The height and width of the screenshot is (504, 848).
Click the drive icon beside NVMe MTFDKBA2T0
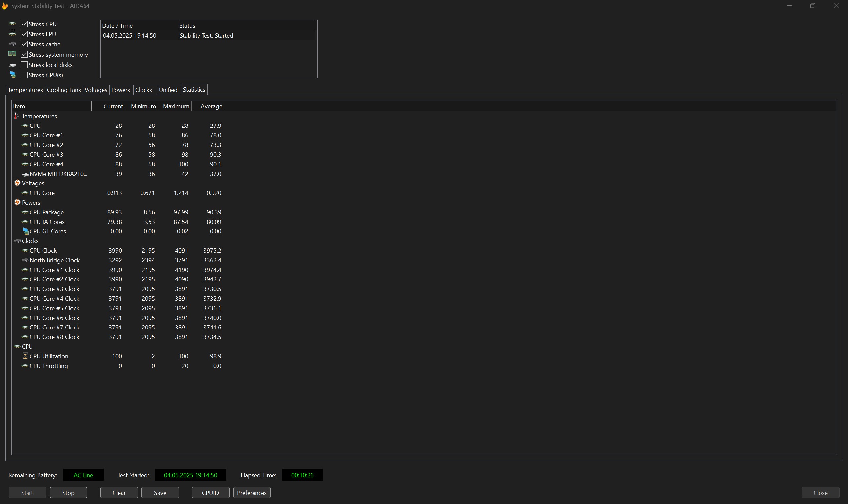pyautogui.click(x=25, y=174)
